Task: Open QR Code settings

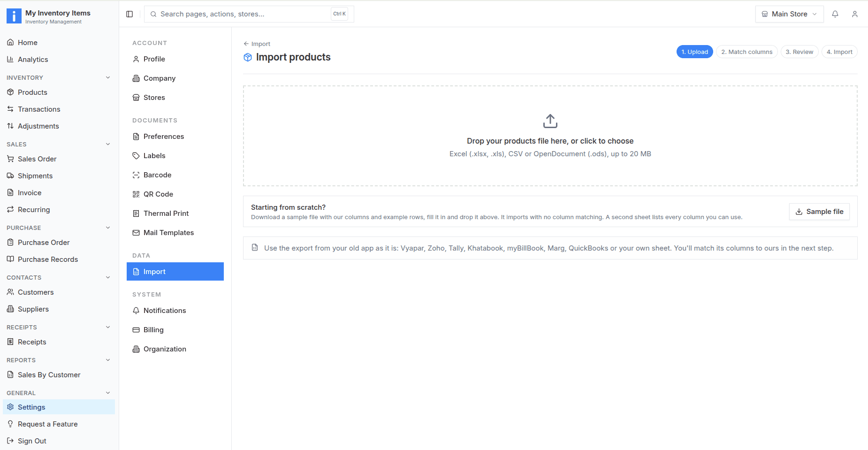Action: pos(175,194)
